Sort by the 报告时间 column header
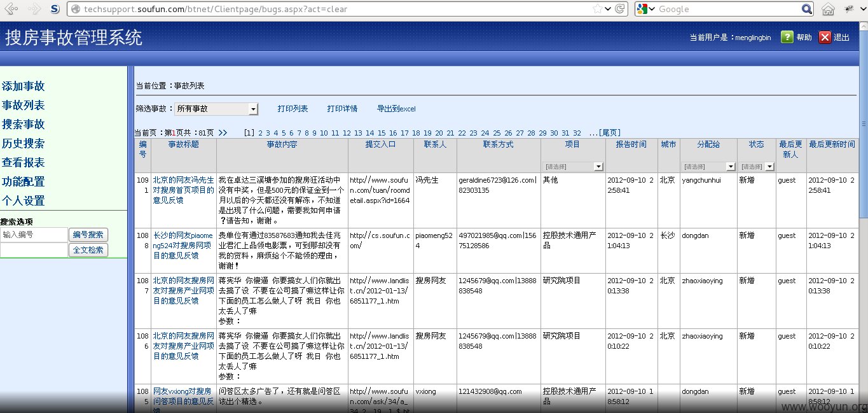Viewport: 868px width, 413px height. click(631, 144)
